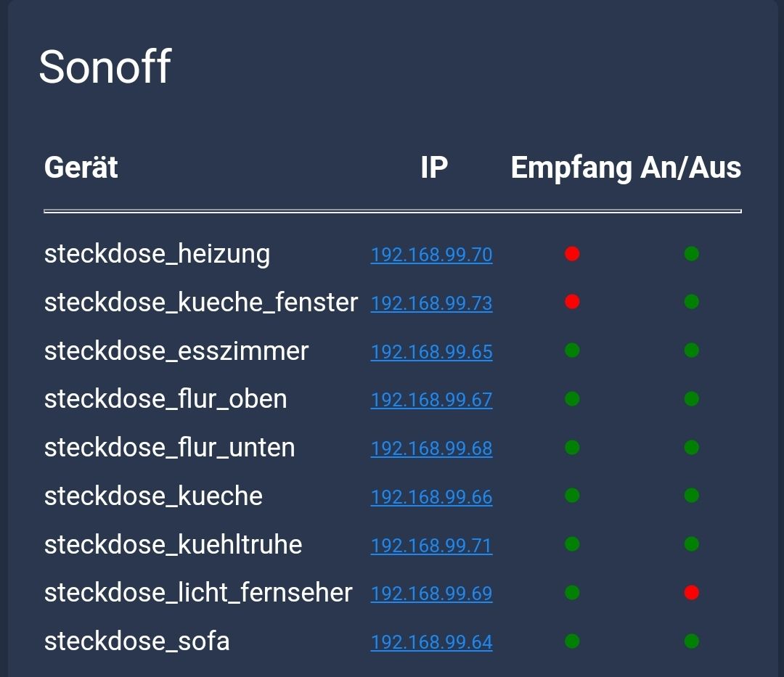Toggle the An/Aus dot for steckdose_heizung
Screen dimensions: 784x677
[x=691, y=254]
